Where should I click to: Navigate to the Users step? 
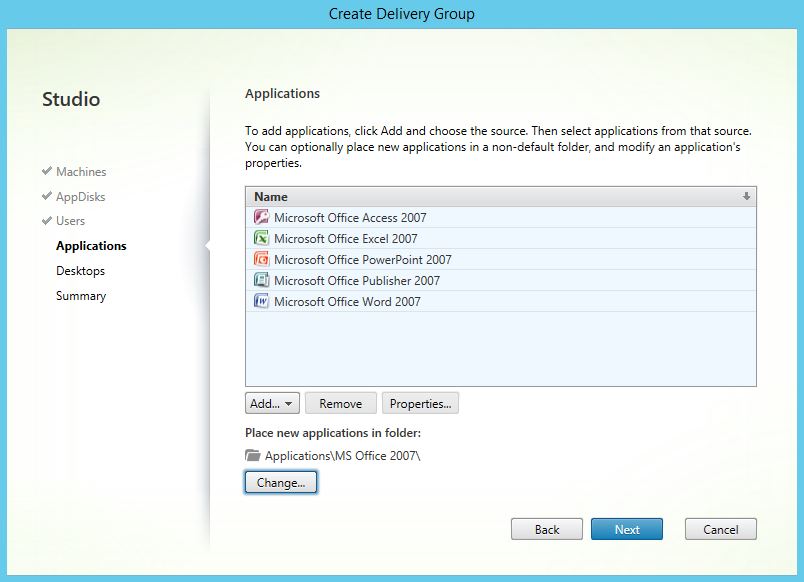(70, 221)
